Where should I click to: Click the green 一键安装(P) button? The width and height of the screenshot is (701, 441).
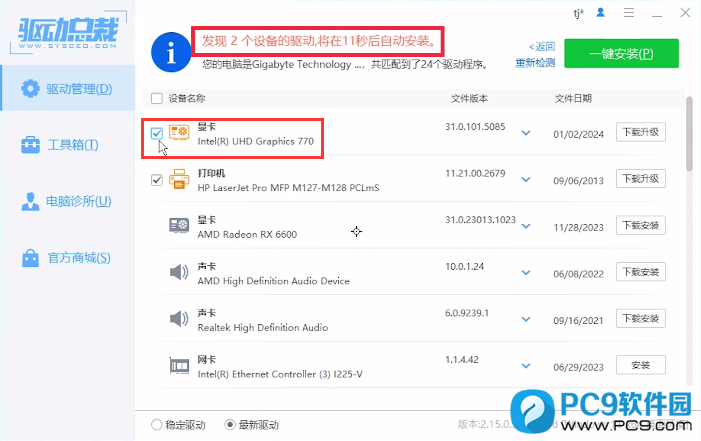click(621, 54)
